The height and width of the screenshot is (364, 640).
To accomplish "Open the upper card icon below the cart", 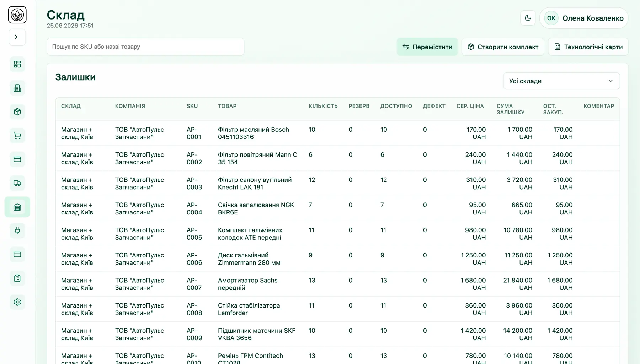I will [x=17, y=159].
